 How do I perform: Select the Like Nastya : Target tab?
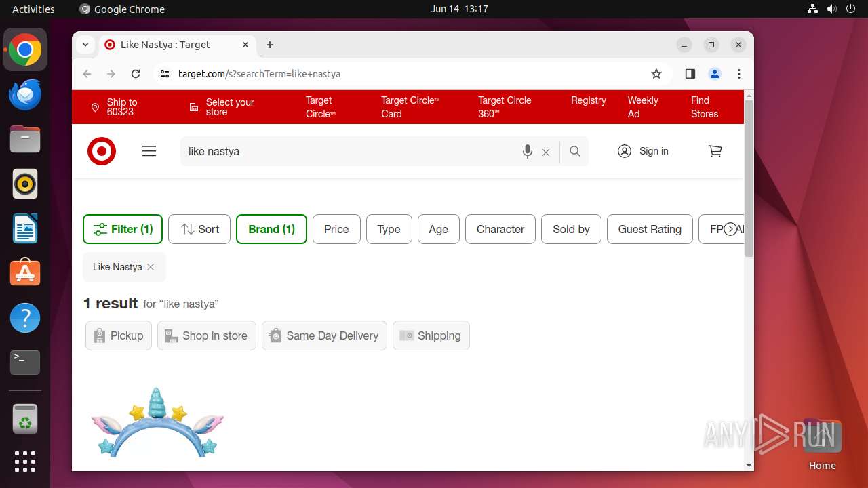coord(178,45)
